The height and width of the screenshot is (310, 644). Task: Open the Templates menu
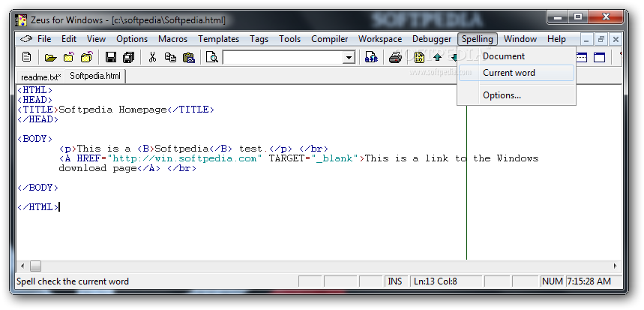point(218,39)
